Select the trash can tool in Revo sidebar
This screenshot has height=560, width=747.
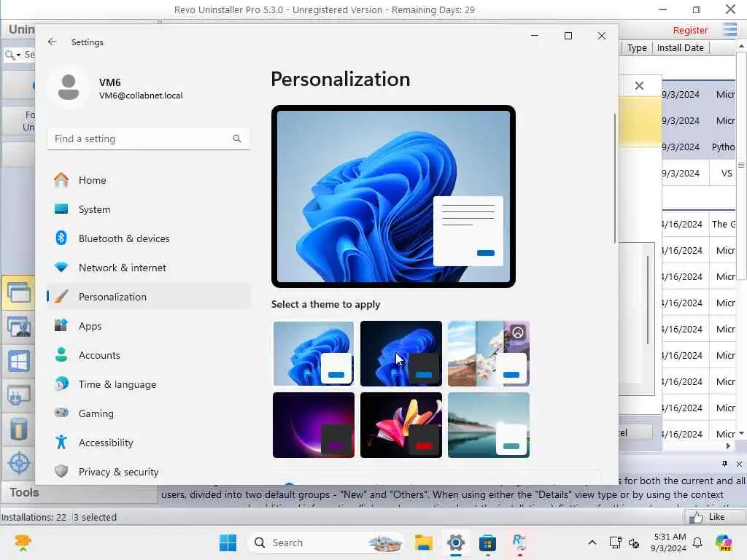point(18,429)
